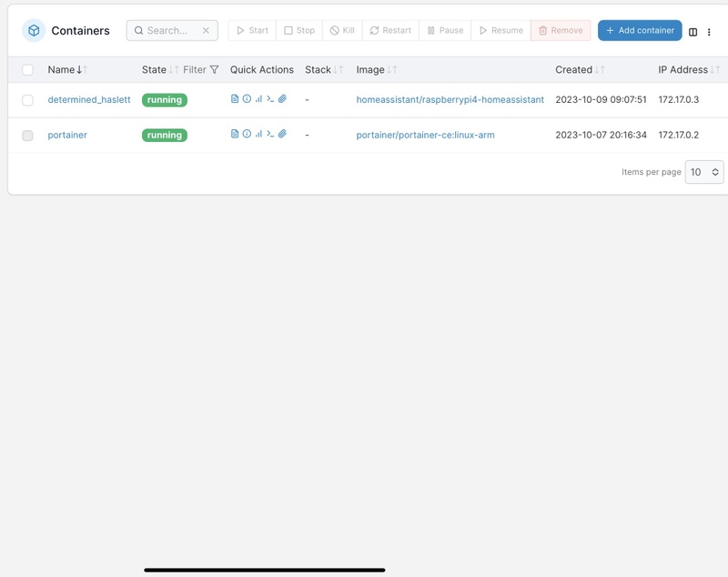Sort containers by Created column

click(580, 70)
